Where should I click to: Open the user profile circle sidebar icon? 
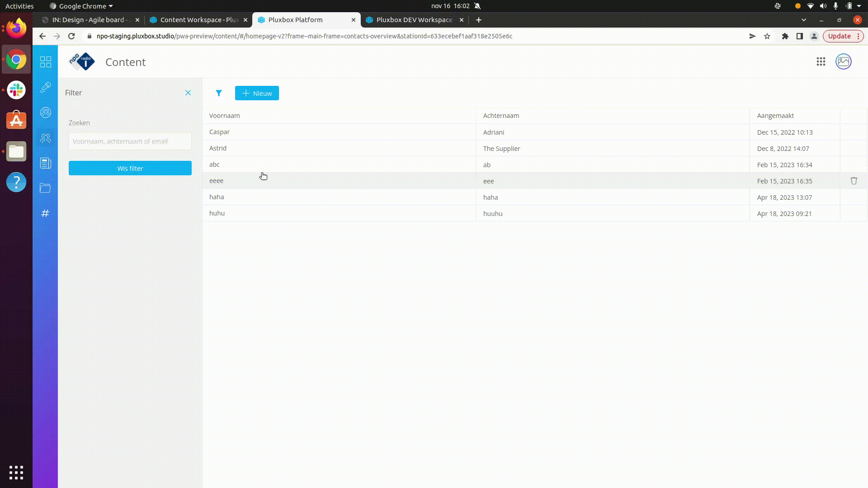click(x=46, y=113)
